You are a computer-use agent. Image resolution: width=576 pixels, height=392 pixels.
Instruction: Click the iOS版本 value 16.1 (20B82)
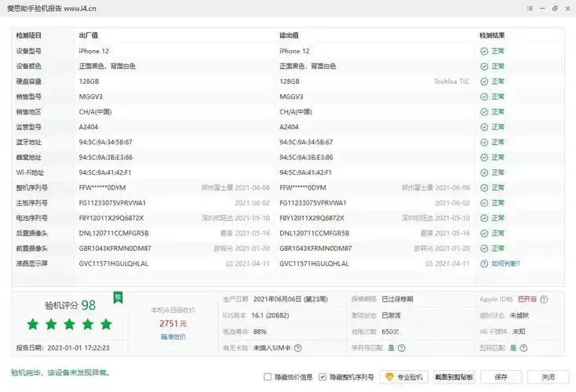click(270, 315)
